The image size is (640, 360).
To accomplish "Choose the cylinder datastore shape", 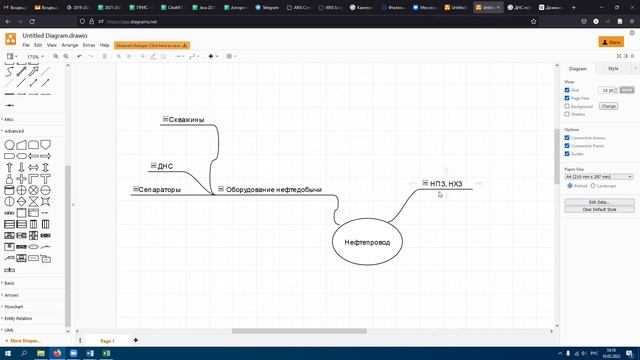I will pos(9,190).
